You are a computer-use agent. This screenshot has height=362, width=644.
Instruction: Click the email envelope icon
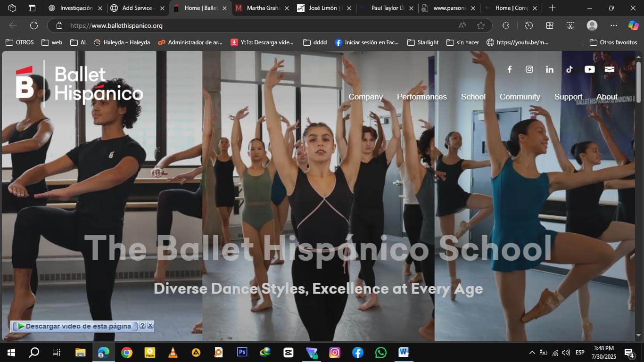click(610, 69)
